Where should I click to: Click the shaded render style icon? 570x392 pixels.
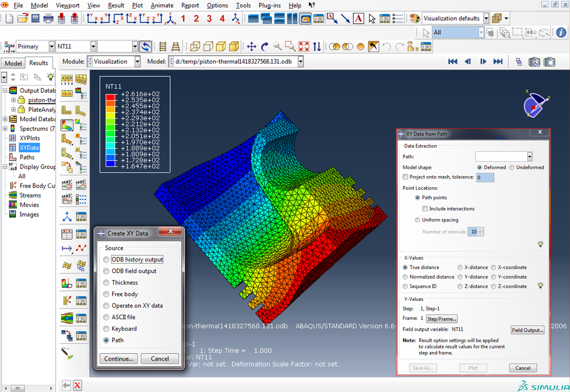tap(234, 47)
